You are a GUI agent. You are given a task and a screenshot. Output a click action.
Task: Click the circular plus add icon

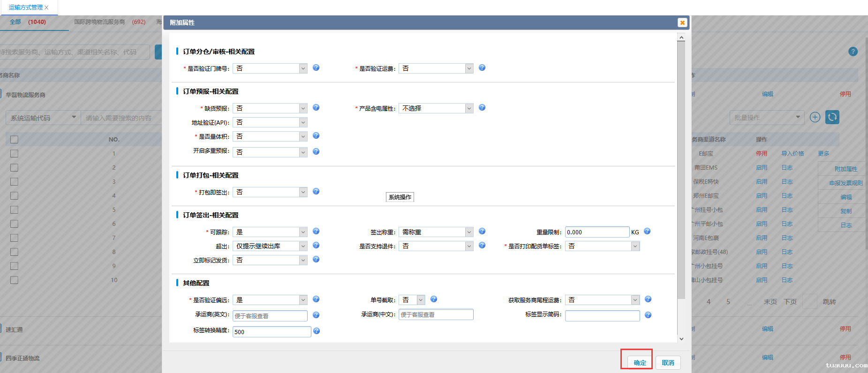point(815,117)
